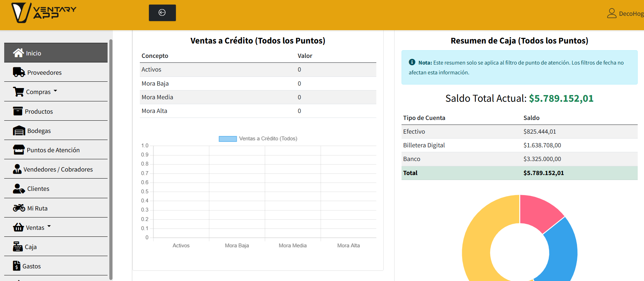Click the $3.325.000,00 balance value
The height and width of the screenshot is (281, 644).
point(542,159)
